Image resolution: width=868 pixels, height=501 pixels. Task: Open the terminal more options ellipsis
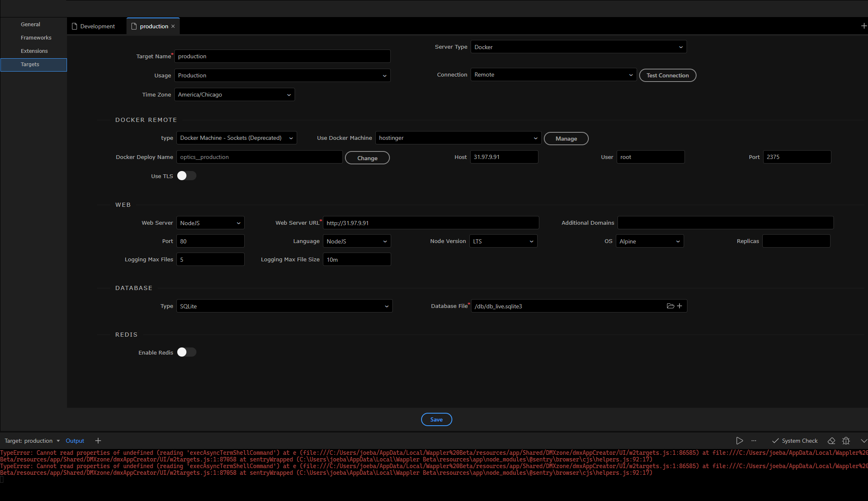click(x=754, y=441)
